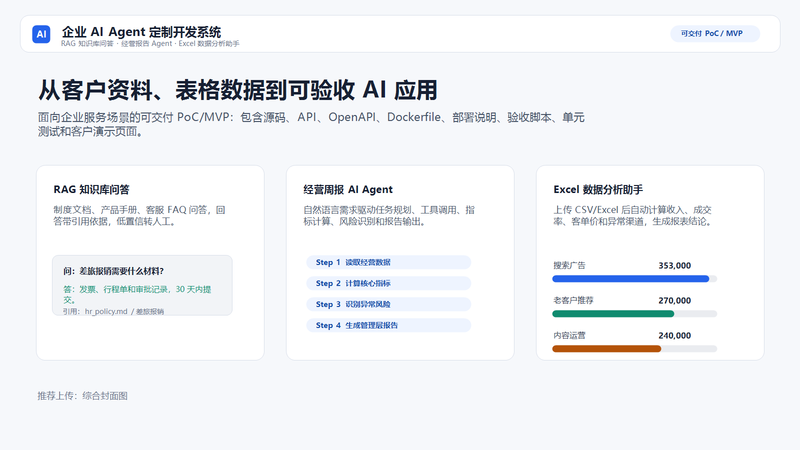Click the green answer 答：发票、行程单和审批记录
This screenshot has height=450, width=800.
[x=137, y=294]
